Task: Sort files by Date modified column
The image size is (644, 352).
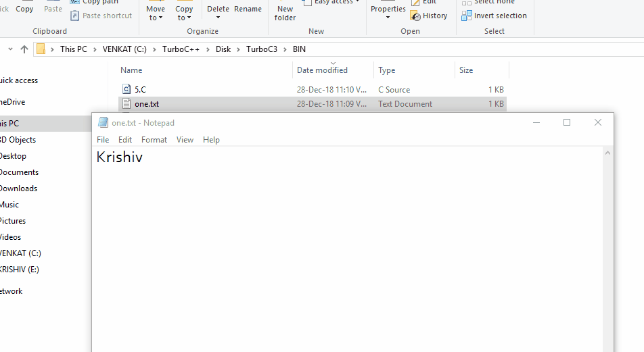Action: tap(322, 70)
